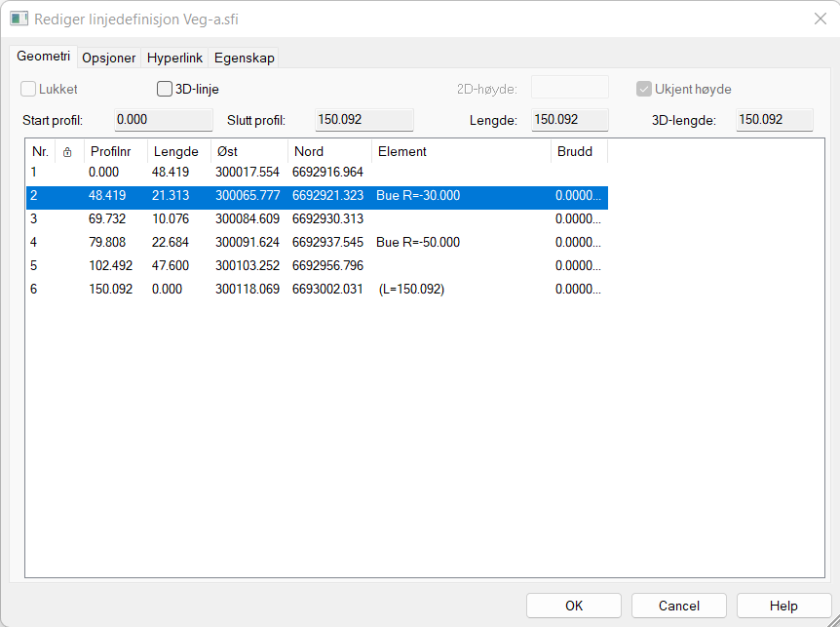Enable the 3D-linje checkbox
Viewport: 840px width, 627px height.
(x=165, y=90)
